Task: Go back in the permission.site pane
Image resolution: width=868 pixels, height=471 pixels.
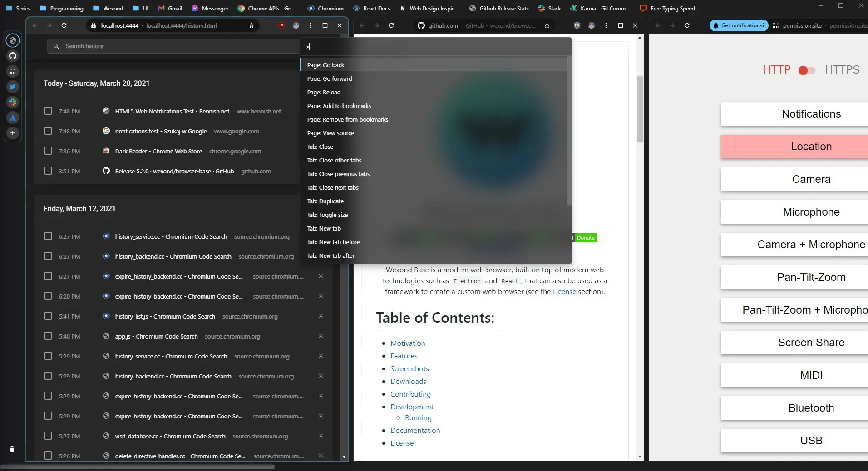Action: (658, 25)
